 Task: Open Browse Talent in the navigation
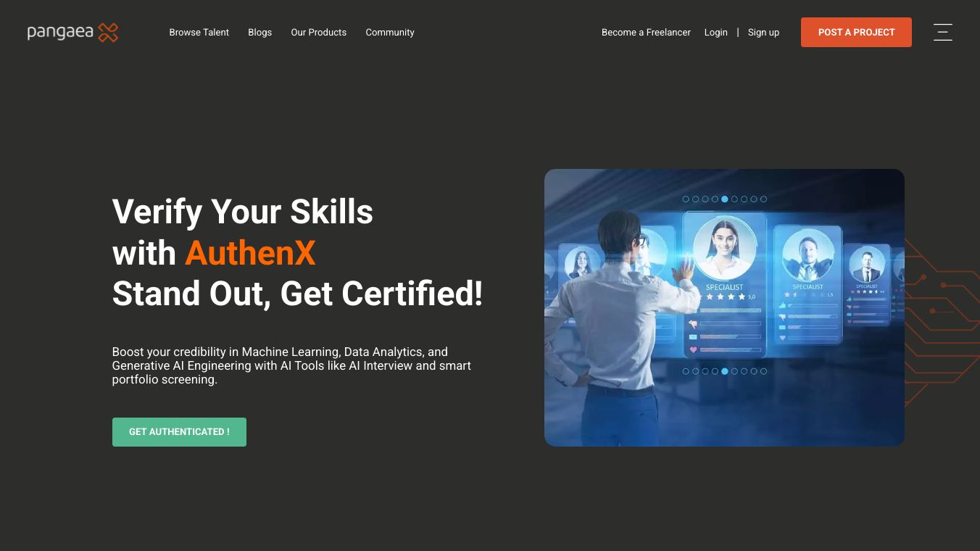tap(199, 33)
